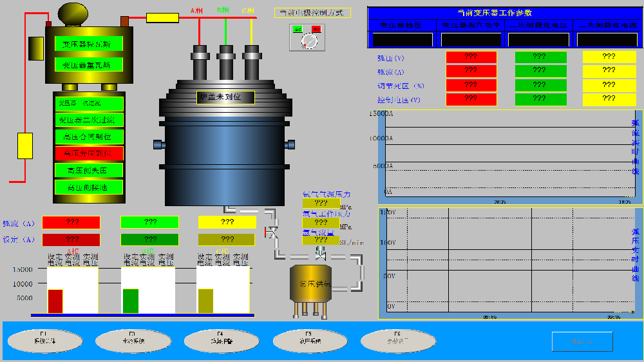Click the red indicator above the selector knob
The image size is (644, 362).
316,29
